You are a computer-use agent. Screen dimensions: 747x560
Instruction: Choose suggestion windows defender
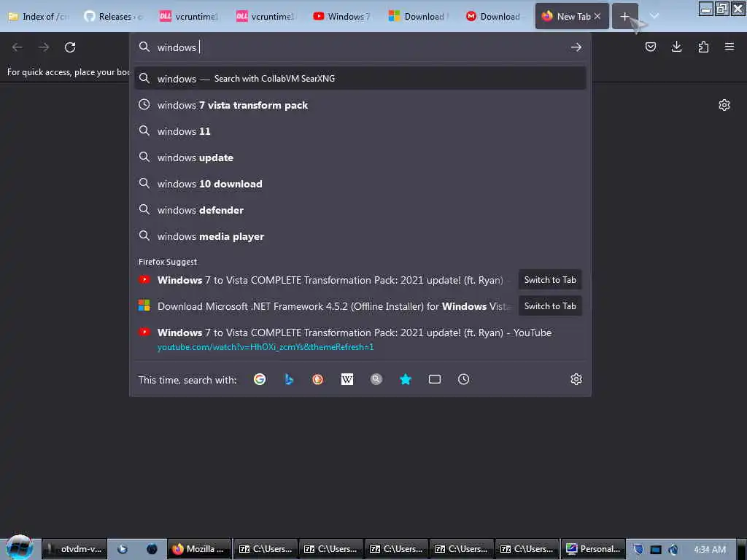pyautogui.click(x=360, y=209)
